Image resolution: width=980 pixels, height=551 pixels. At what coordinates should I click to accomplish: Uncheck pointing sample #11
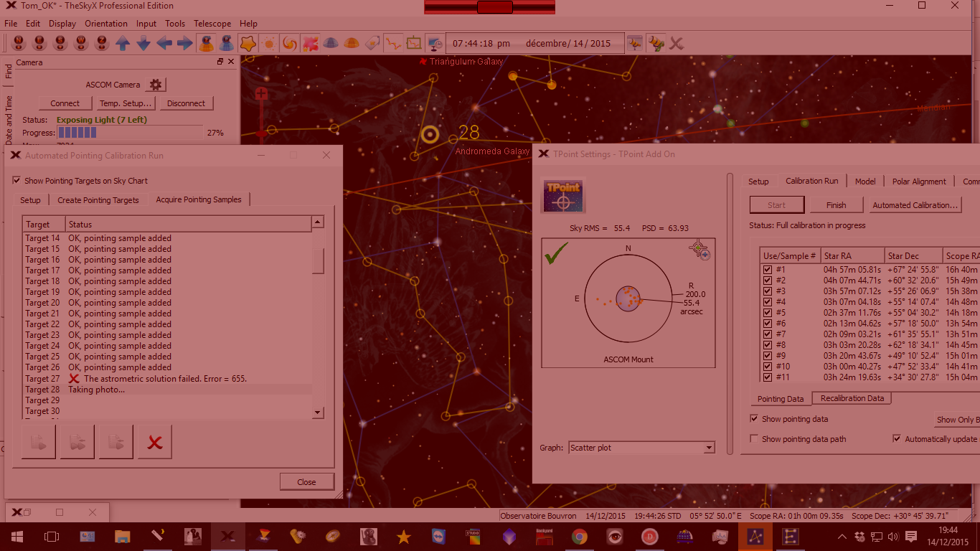pos(768,377)
